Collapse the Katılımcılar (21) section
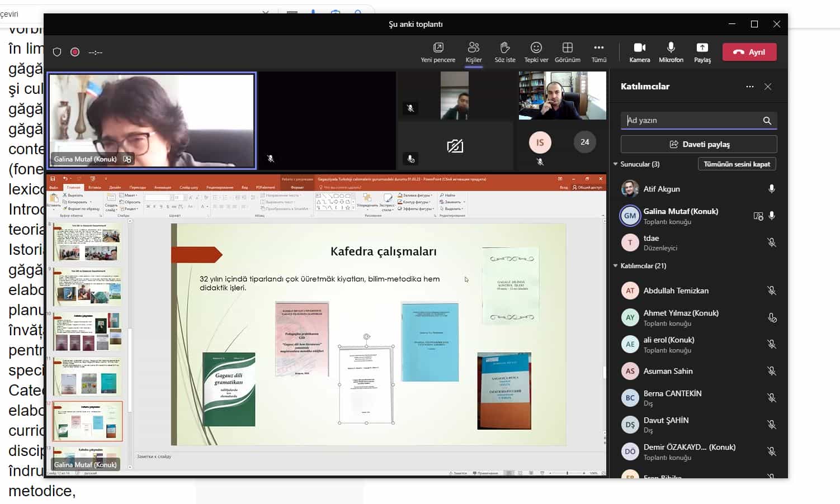The height and width of the screenshot is (504, 840). (616, 266)
